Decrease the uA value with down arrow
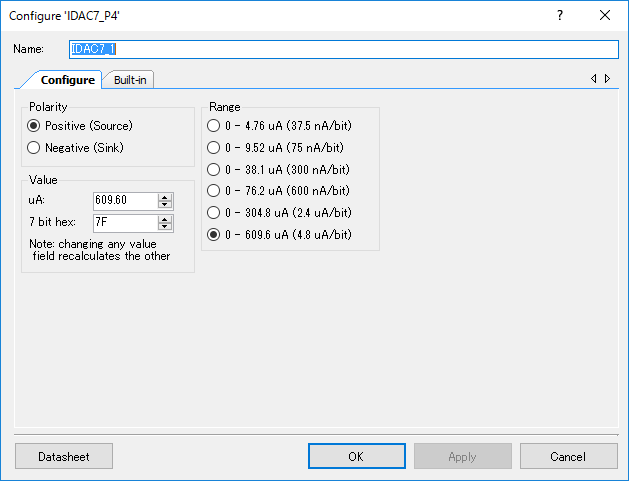 tap(165, 205)
